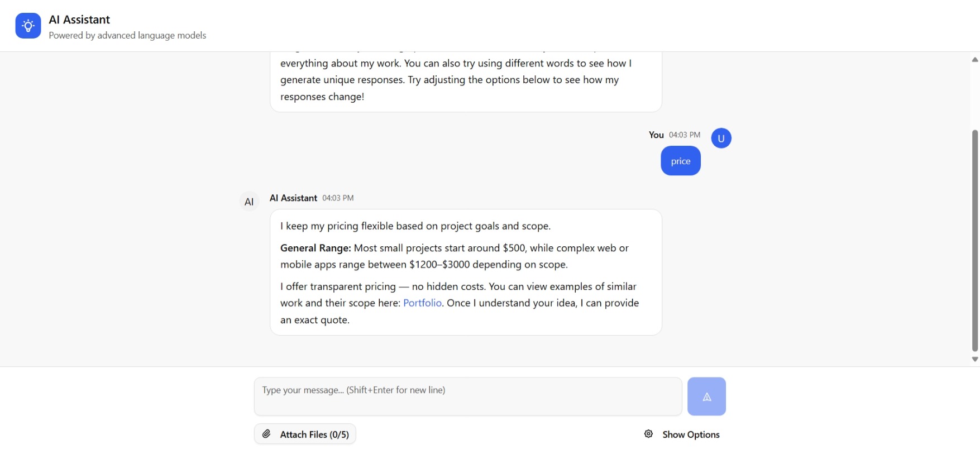This screenshot has height=454, width=980.
Task: Open the Portfolio link in the reply
Action: coord(422,303)
